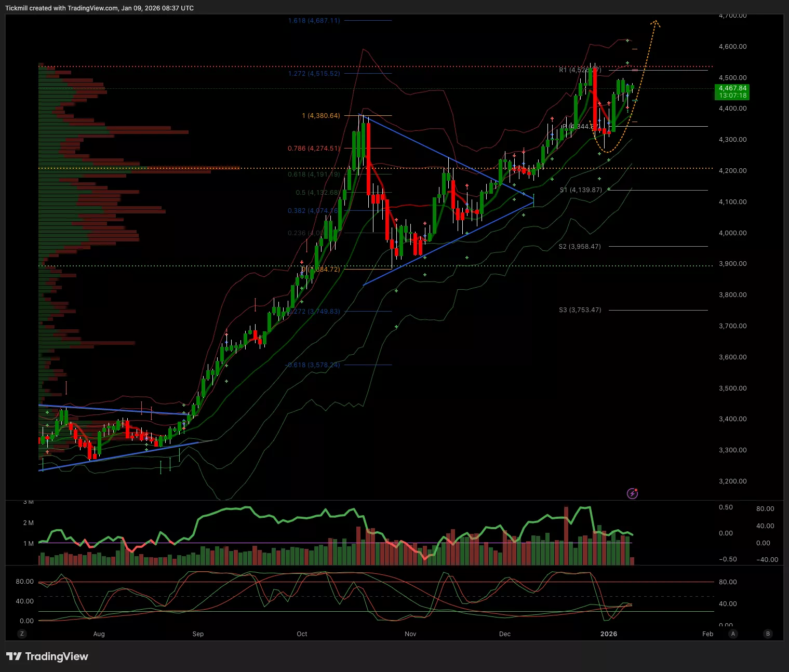Click the TradingView logo at bottom left
The height and width of the screenshot is (672, 789).
47,656
